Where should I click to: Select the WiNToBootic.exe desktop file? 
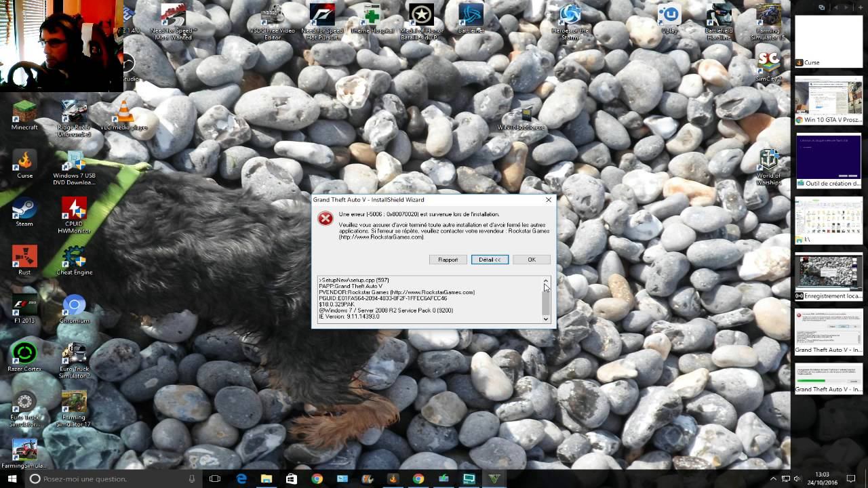pyautogui.click(x=521, y=119)
